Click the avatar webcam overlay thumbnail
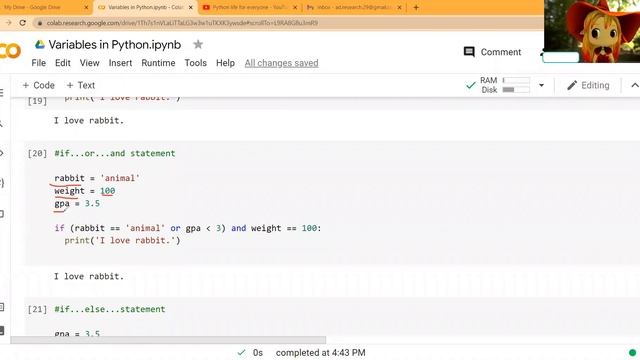 tap(592, 31)
